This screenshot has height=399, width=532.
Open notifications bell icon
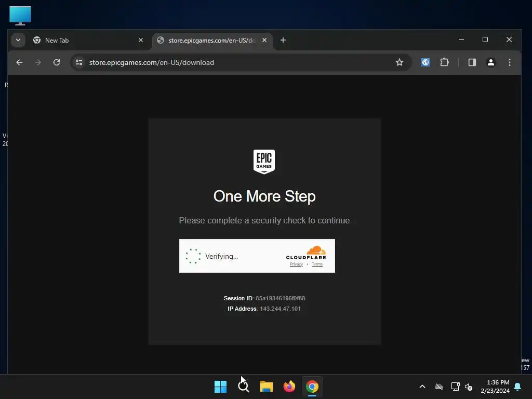[x=517, y=387]
